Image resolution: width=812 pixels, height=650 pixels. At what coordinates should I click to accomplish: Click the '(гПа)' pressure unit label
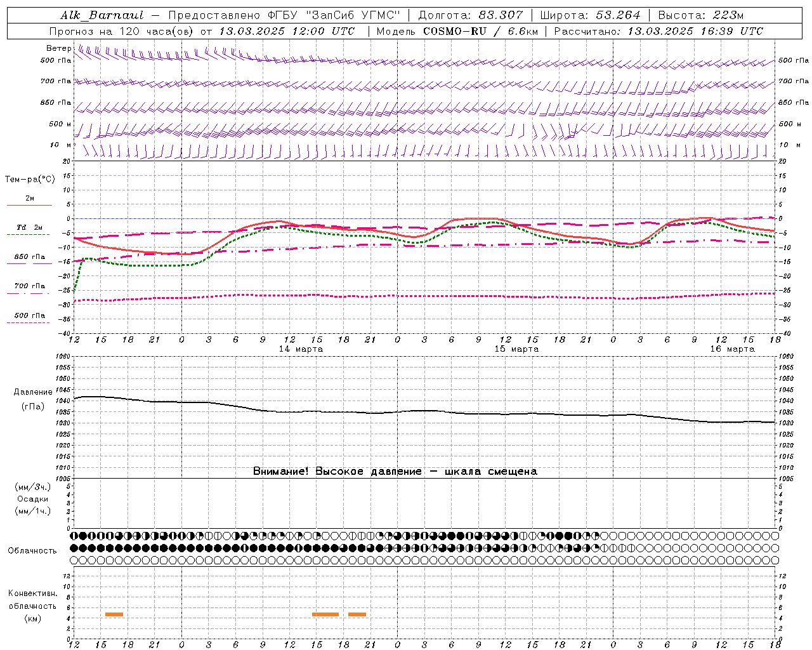coord(33,406)
